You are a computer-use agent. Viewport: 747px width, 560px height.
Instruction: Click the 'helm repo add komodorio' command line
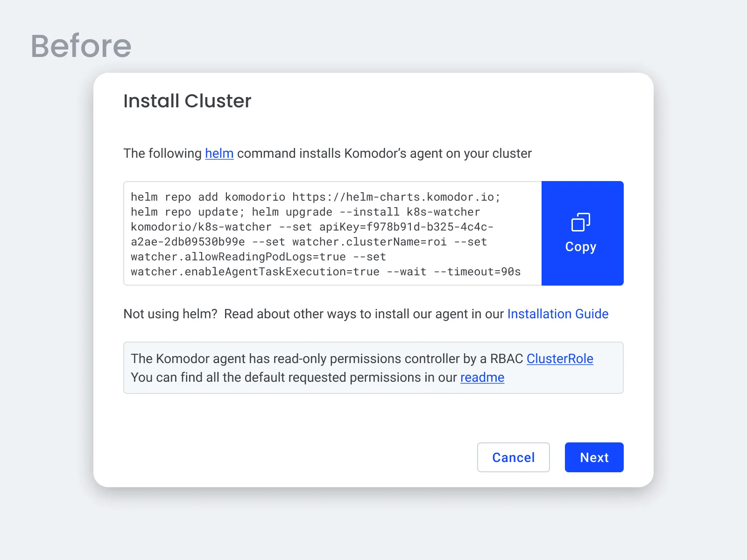coord(316,197)
